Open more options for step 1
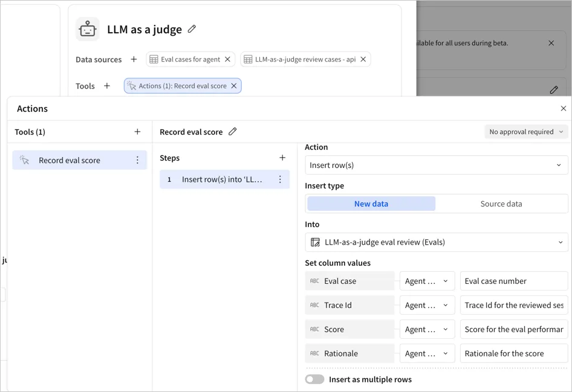Image resolution: width=572 pixels, height=392 pixels. coord(280,179)
